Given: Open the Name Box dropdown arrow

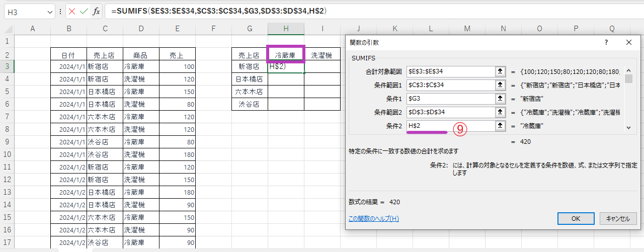Looking at the screenshot, I should pyautogui.click(x=50, y=11).
